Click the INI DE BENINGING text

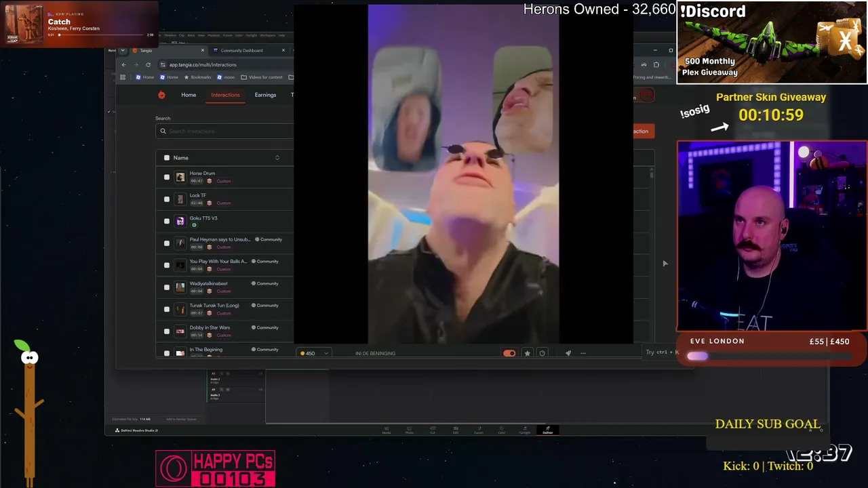[375, 353]
